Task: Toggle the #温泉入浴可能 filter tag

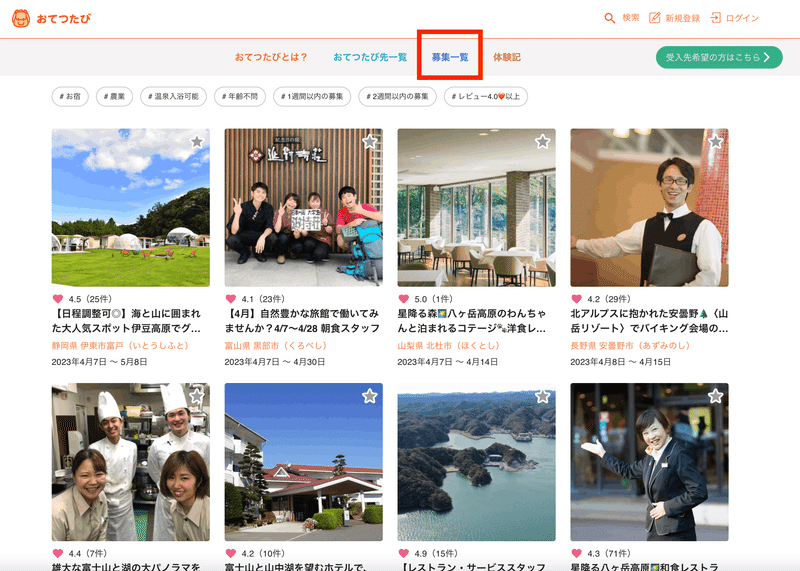Action: click(173, 96)
